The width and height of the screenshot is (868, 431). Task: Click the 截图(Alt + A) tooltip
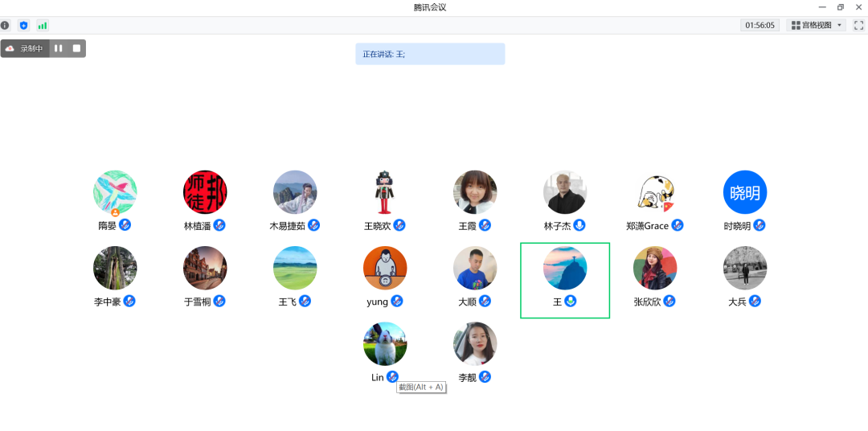(421, 388)
